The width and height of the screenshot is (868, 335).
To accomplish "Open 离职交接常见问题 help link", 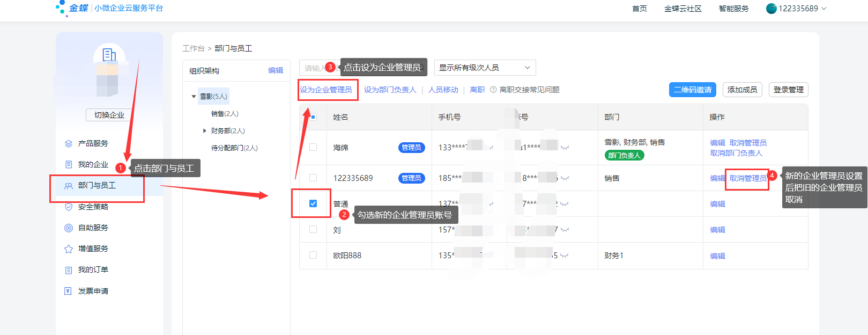I will click(530, 90).
